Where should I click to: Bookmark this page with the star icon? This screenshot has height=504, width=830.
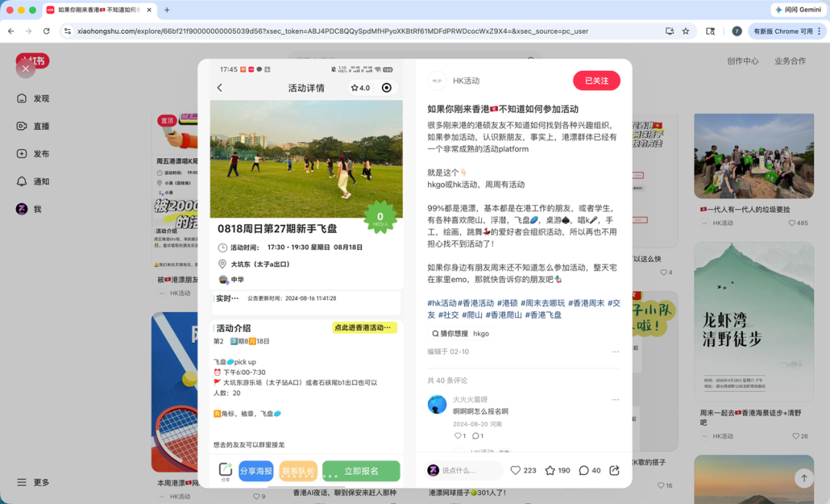686,31
